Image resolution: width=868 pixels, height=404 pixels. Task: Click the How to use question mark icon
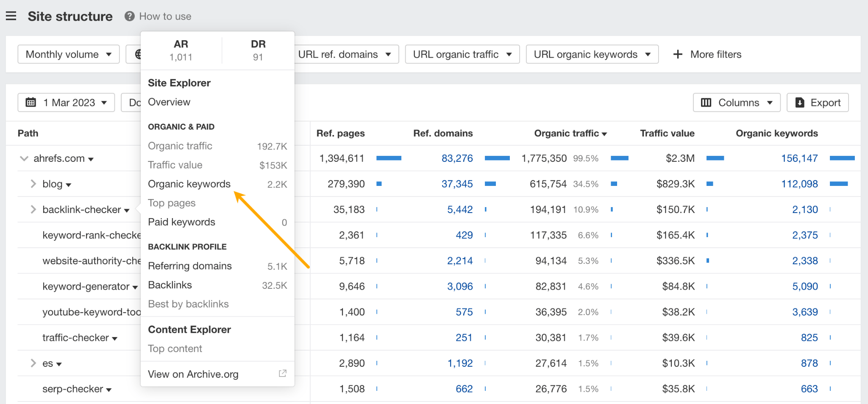click(129, 16)
